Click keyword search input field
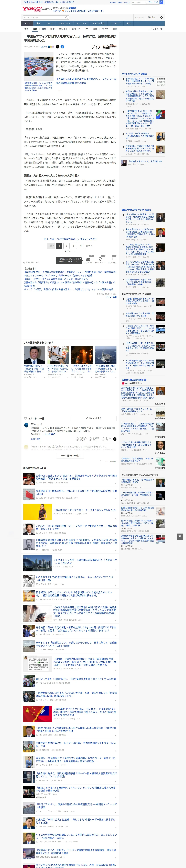 [44, 17]
